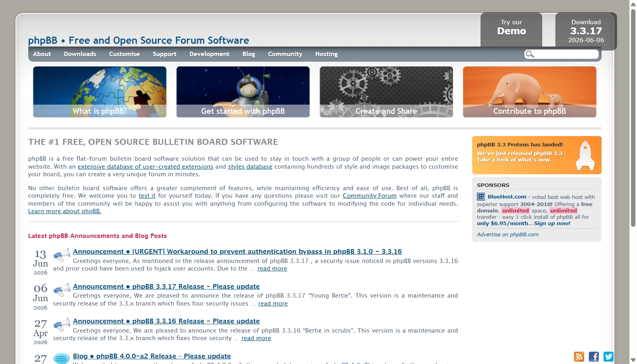637x364 pixels.
Task: Open the 'Create and Share' banner
Action: pos(386,92)
